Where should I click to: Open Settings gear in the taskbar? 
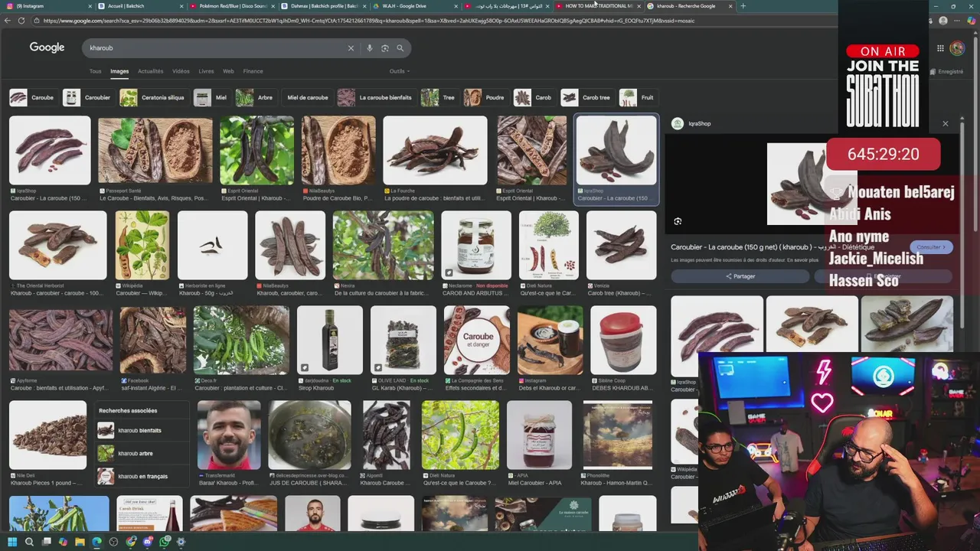[181, 542]
